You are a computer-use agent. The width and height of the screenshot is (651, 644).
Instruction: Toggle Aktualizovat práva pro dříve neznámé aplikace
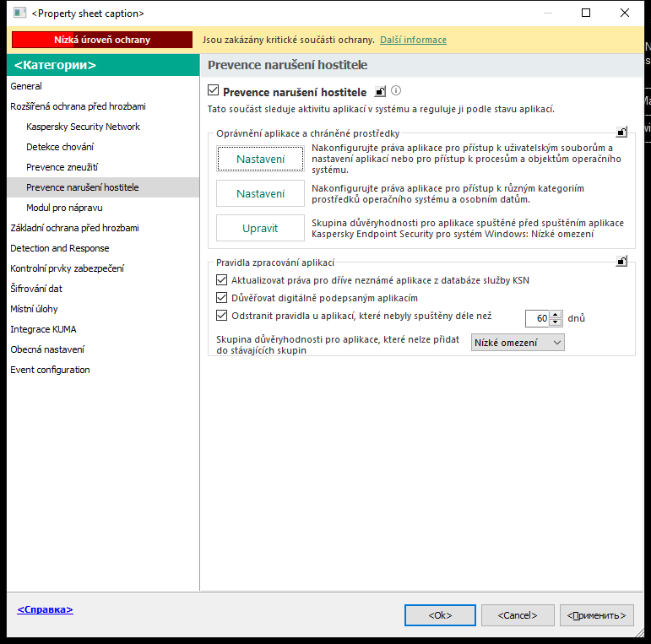(222, 280)
